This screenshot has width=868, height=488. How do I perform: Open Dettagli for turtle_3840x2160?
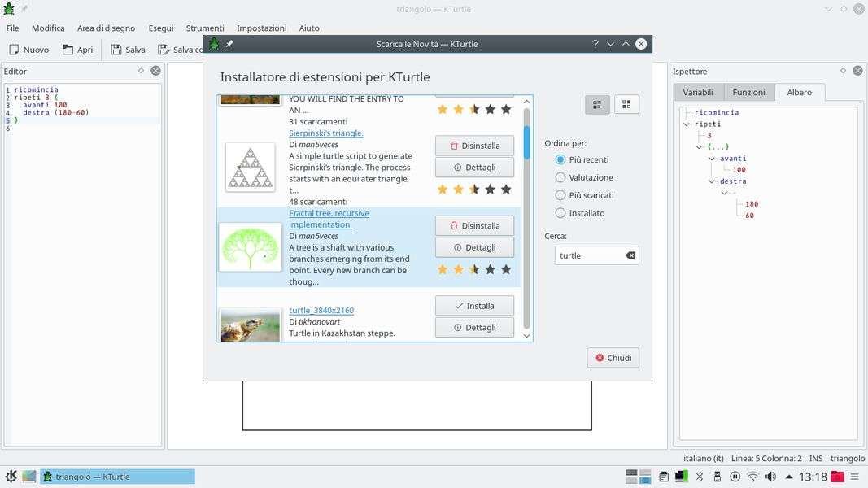click(474, 327)
